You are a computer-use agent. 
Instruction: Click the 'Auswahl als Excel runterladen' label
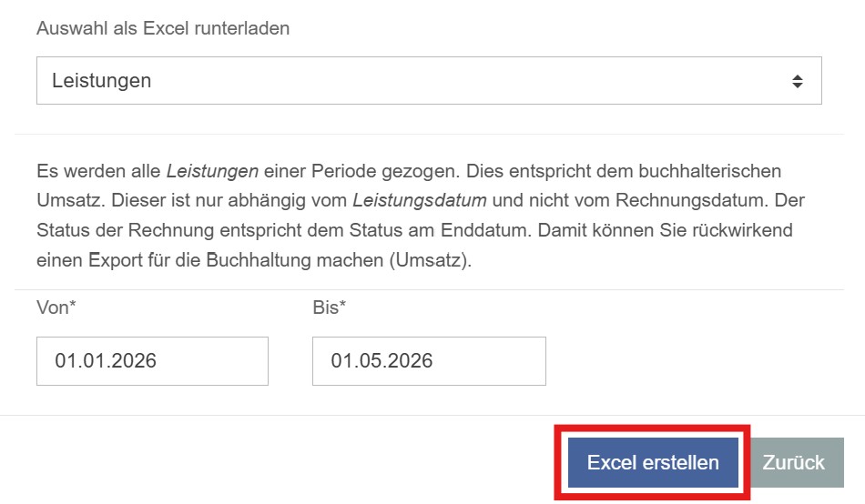tap(163, 28)
